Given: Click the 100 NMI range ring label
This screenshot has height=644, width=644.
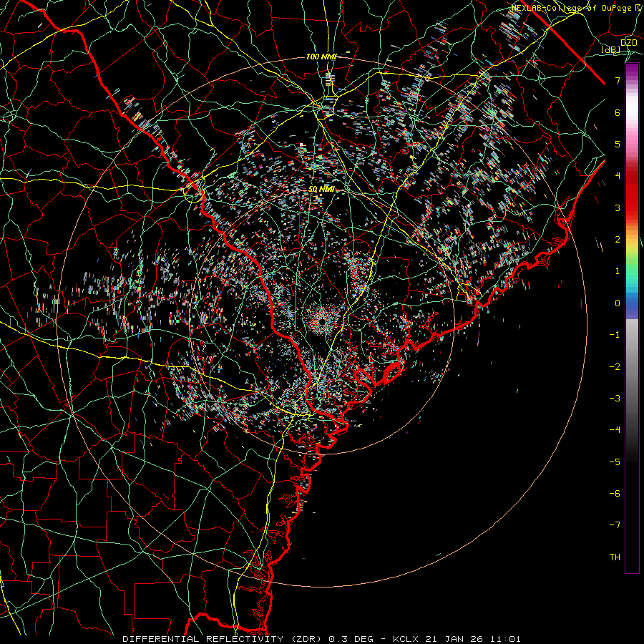Looking at the screenshot, I should 321,57.
